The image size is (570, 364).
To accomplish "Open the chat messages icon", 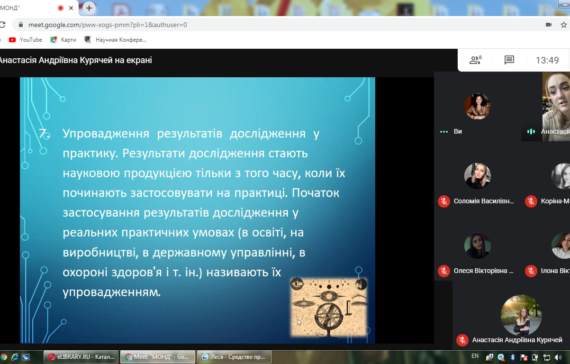I will 509,60.
